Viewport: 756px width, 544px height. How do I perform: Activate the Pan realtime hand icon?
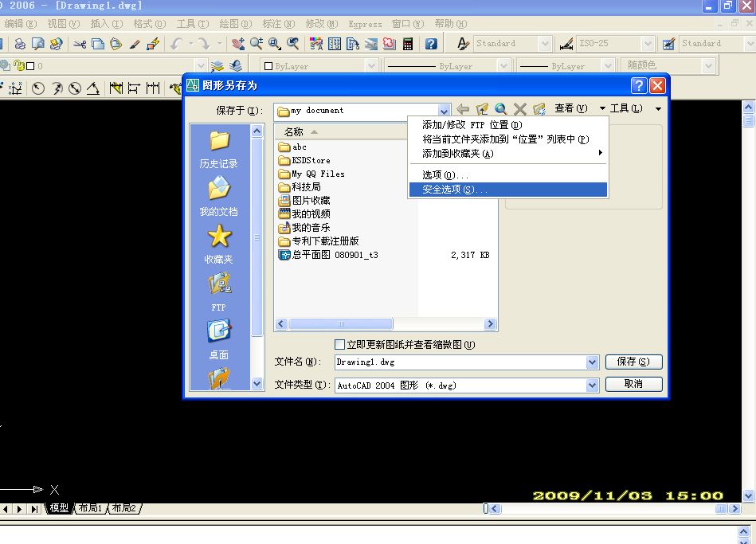(237, 44)
